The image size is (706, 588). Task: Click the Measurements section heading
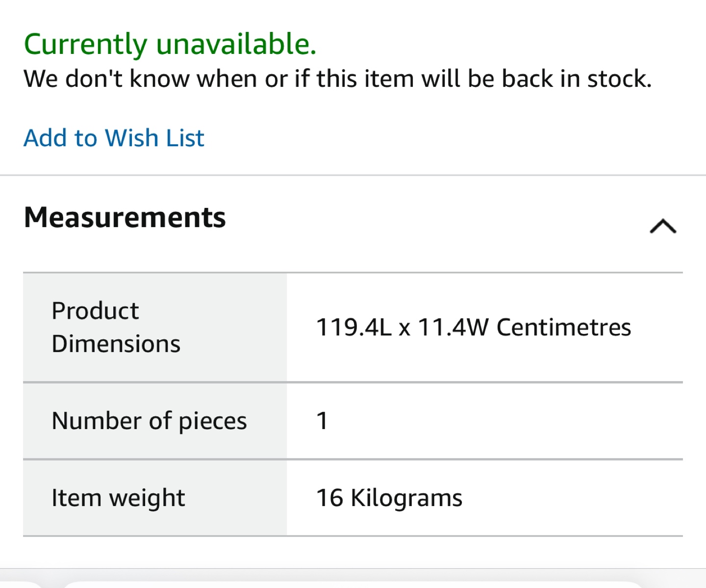click(x=125, y=217)
